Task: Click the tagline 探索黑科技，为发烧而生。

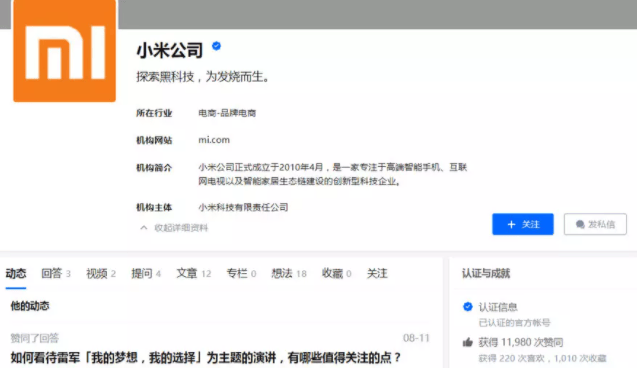Action: pos(203,76)
